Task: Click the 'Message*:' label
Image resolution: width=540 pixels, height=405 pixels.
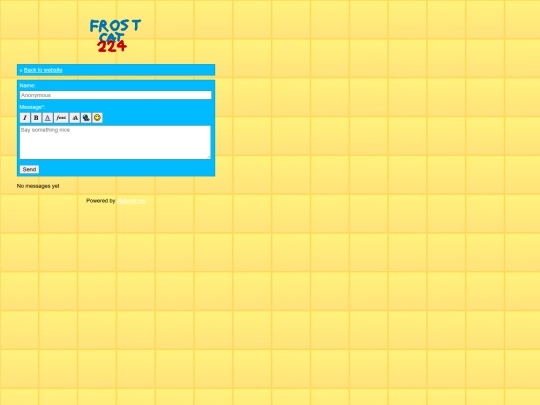Action: [32, 107]
